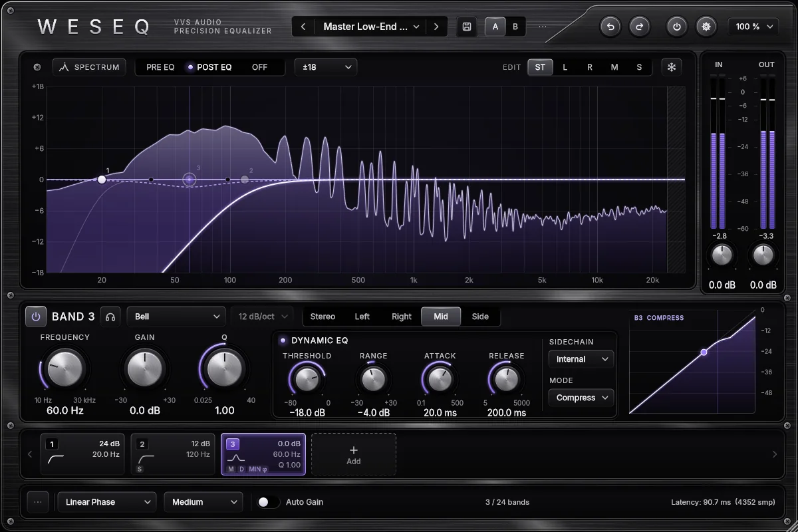Set band placement to Stereo
This screenshot has height=532, width=798.
click(x=323, y=317)
